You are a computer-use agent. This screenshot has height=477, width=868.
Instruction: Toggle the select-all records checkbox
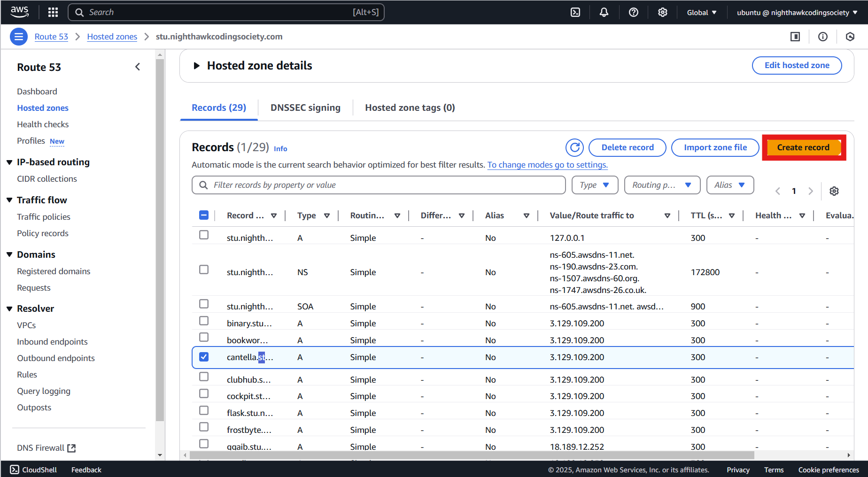point(204,215)
